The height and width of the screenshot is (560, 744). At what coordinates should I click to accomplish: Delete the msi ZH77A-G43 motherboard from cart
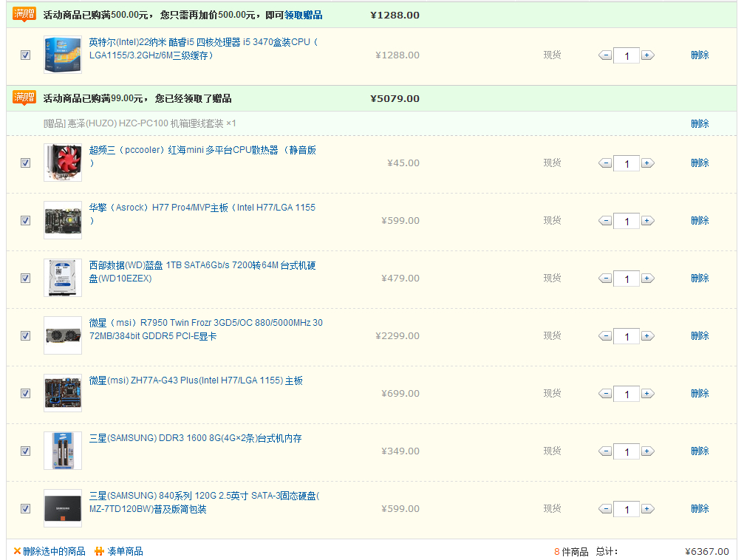coord(700,394)
